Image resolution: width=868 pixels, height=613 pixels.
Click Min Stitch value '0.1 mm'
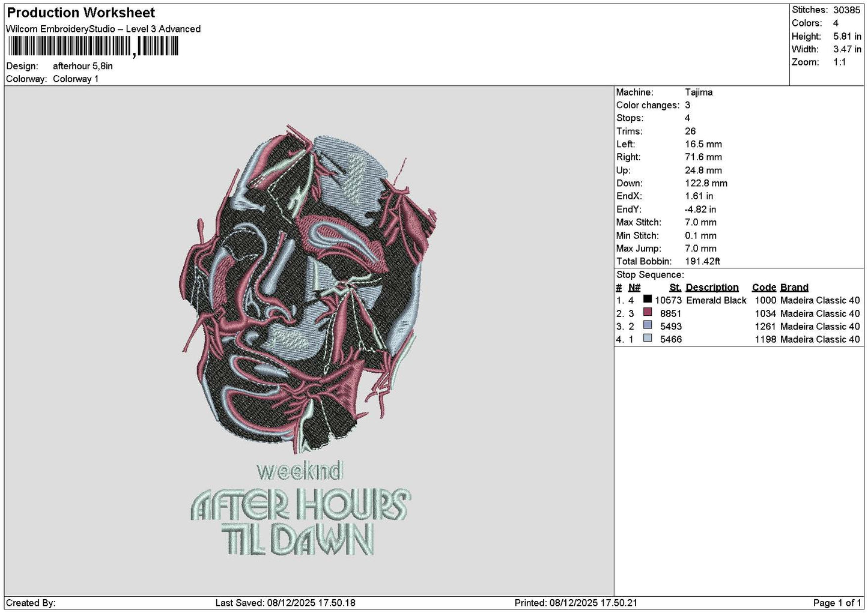[700, 236]
